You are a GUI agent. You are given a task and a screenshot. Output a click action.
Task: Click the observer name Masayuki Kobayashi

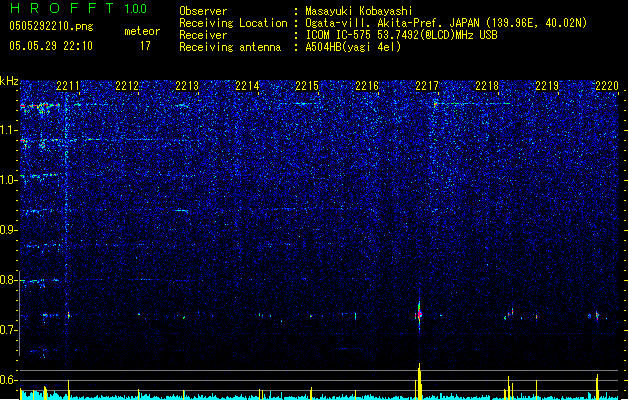tap(359, 11)
